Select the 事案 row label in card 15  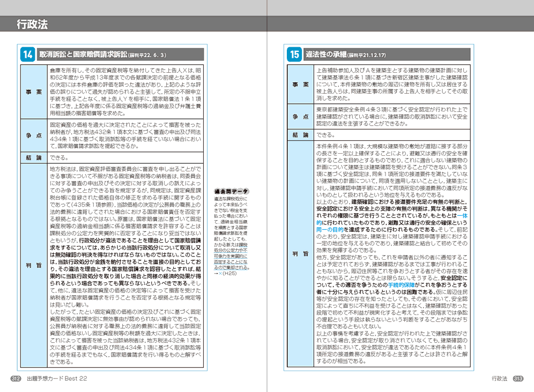pos(300,85)
